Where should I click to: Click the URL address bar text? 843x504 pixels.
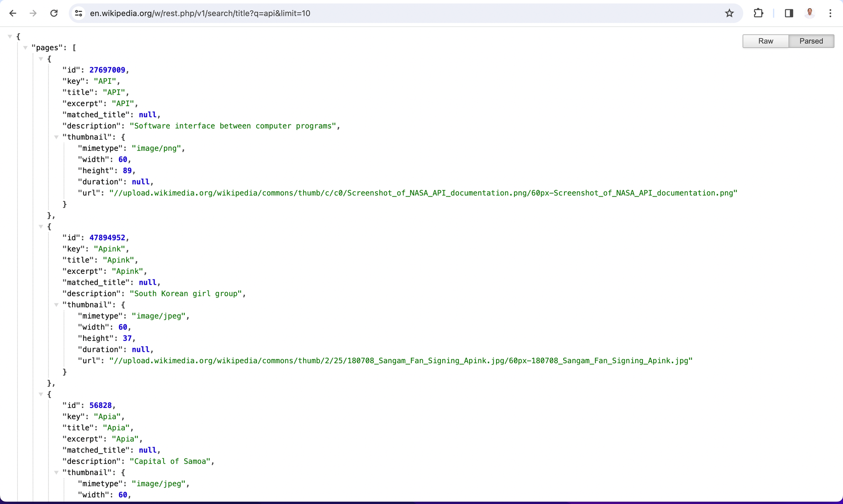(x=200, y=13)
